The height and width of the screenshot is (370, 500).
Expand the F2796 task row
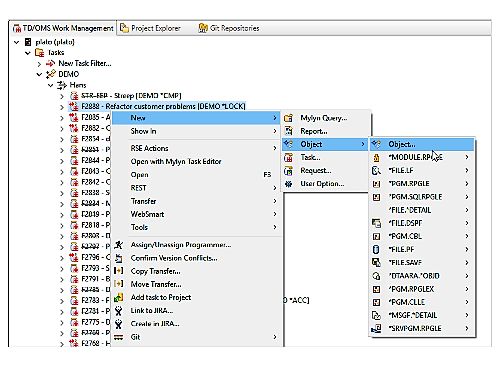[62, 258]
